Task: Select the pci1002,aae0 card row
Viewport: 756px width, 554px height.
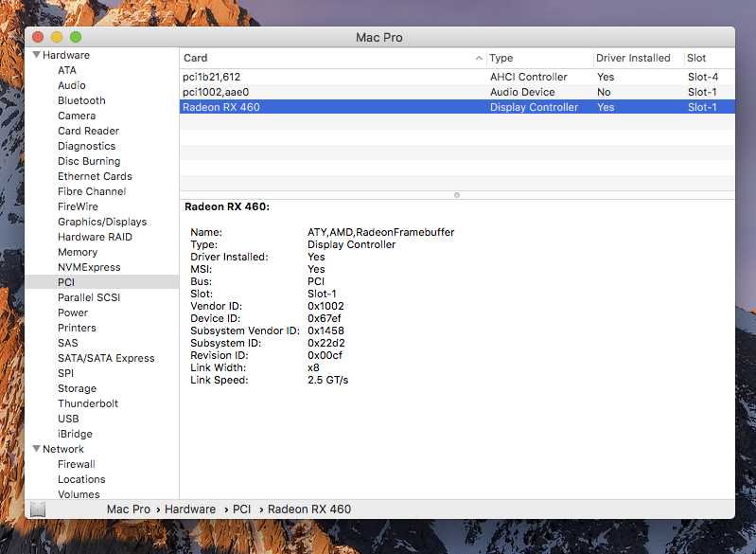Action: [x=457, y=92]
